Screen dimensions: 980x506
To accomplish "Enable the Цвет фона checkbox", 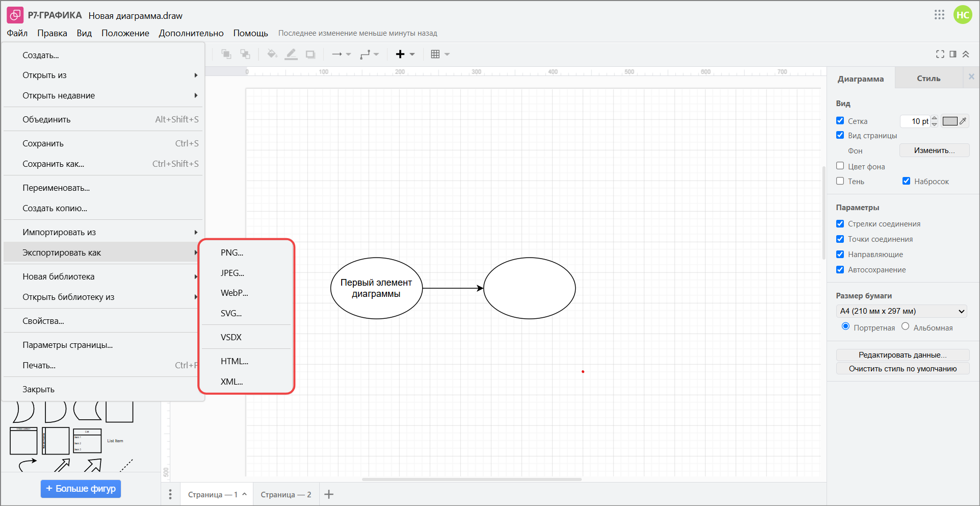I will click(840, 166).
